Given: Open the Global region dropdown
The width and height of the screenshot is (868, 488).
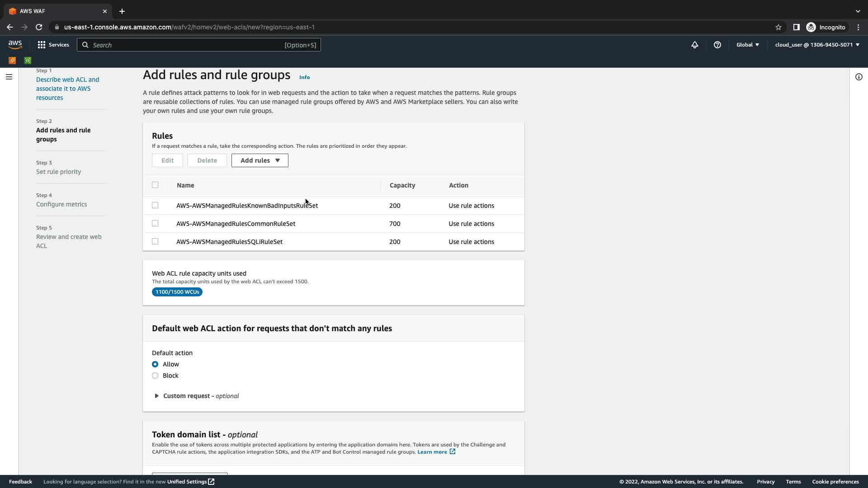Looking at the screenshot, I should point(747,45).
